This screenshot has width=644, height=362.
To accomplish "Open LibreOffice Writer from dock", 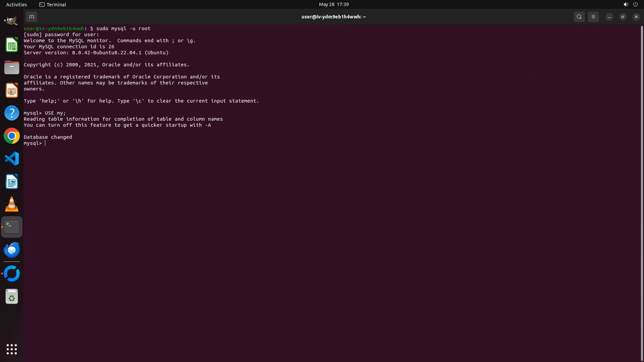I will [12, 181].
